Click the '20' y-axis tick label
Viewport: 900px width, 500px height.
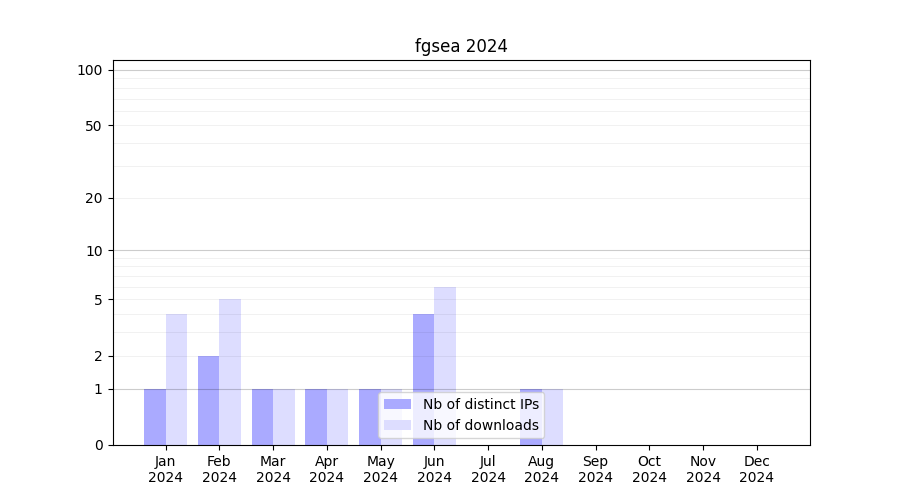click(94, 198)
